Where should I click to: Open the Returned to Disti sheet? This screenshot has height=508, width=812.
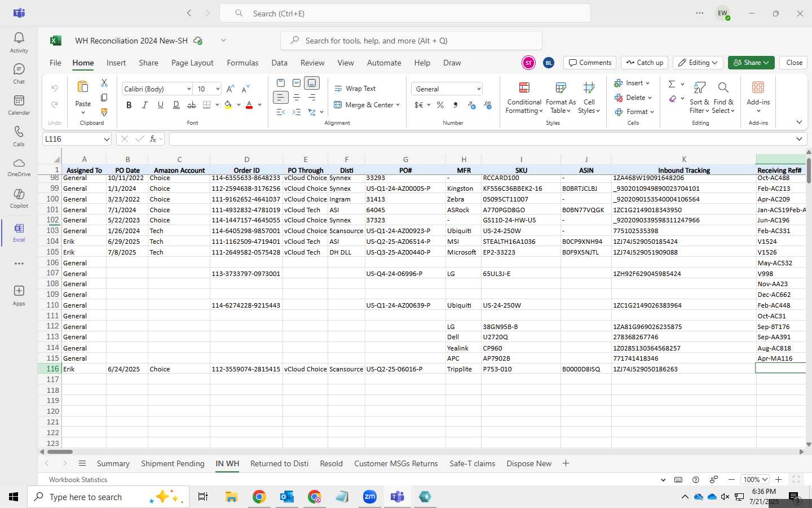tap(279, 463)
